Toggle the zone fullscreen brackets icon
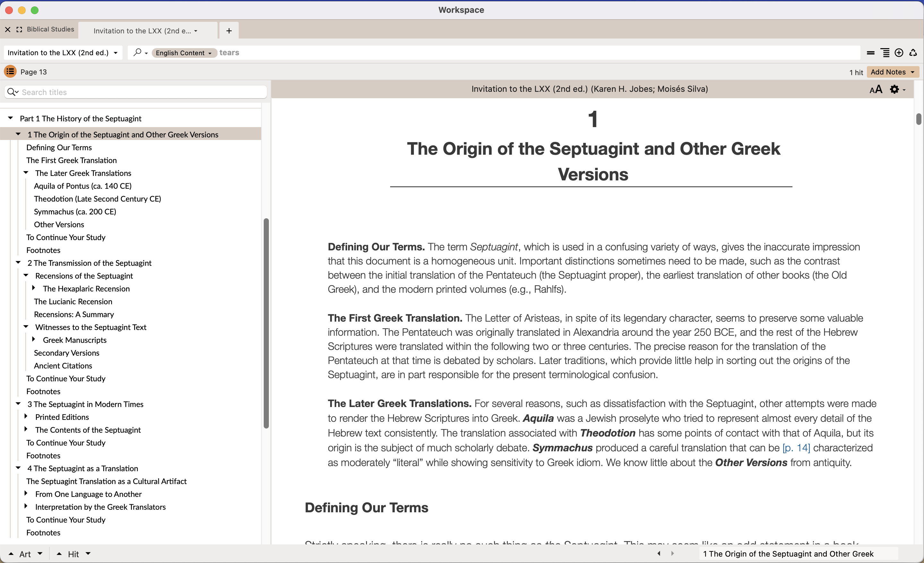The width and height of the screenshot is (924, 563). tap(19, 29)
